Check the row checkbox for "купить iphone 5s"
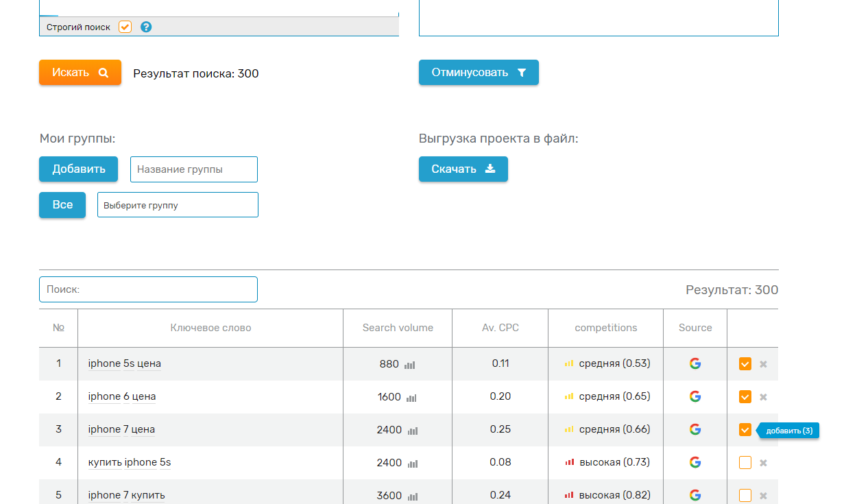857x504 pixels. point(745,462)
